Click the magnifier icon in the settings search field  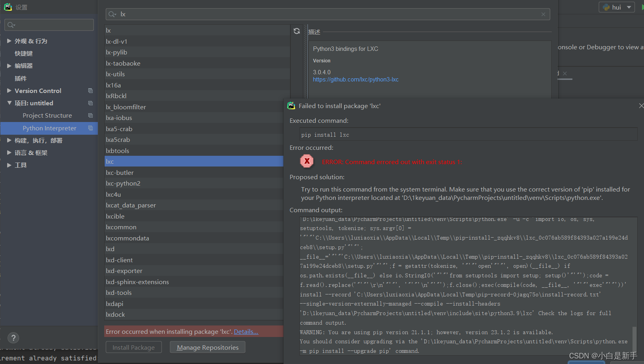11,25
